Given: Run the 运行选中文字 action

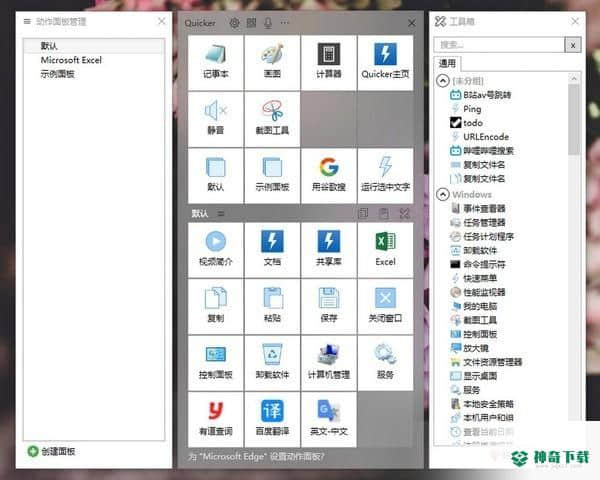Looking at the screenshot, I should (x=385, y=176).
